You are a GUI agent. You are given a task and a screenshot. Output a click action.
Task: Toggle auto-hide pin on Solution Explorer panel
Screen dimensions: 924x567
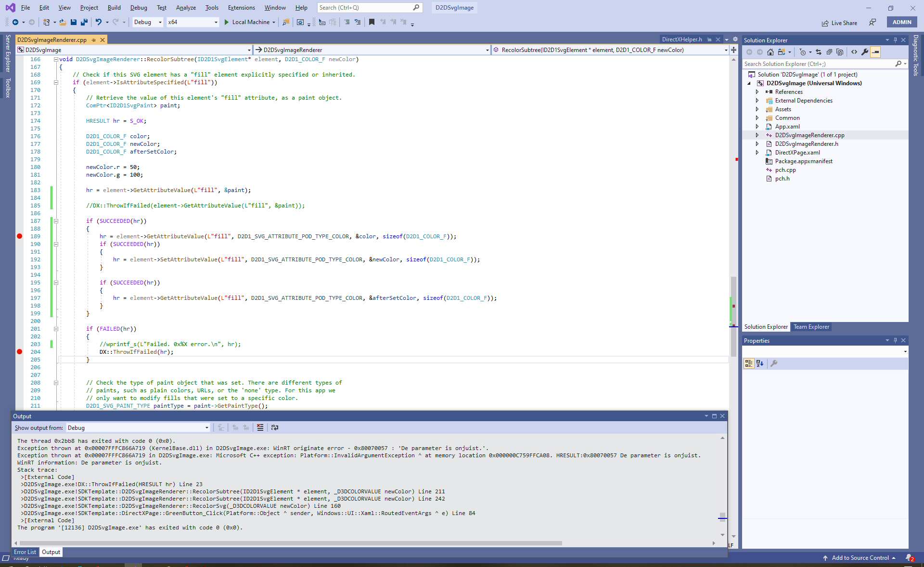(895, 40)
